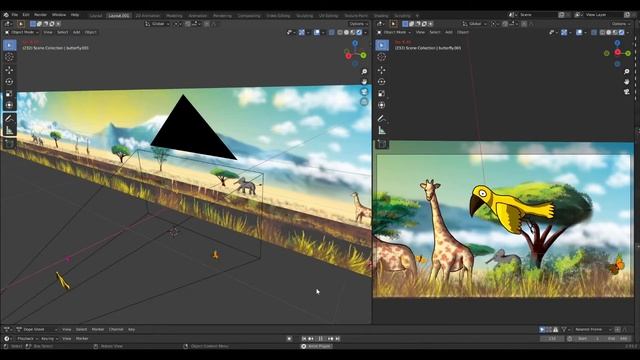Toggle camera view icon in left viewport

point(364,92)
